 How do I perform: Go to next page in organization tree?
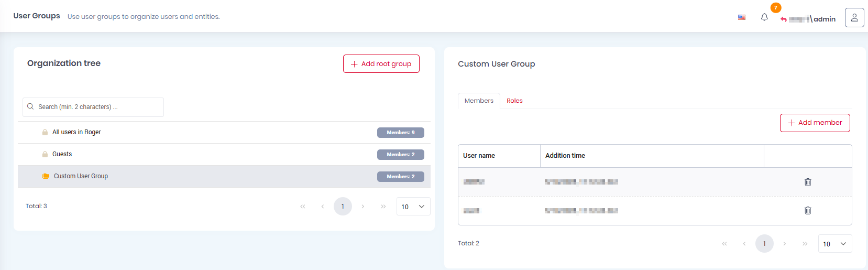coord(363,207)
